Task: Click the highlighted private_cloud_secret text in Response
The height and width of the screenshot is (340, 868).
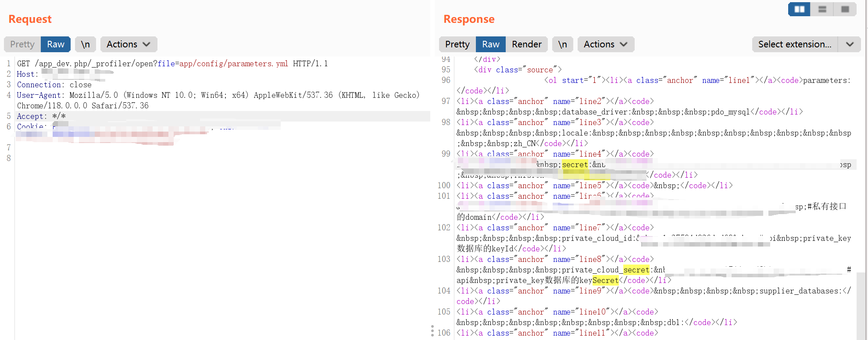Action: 636,270
